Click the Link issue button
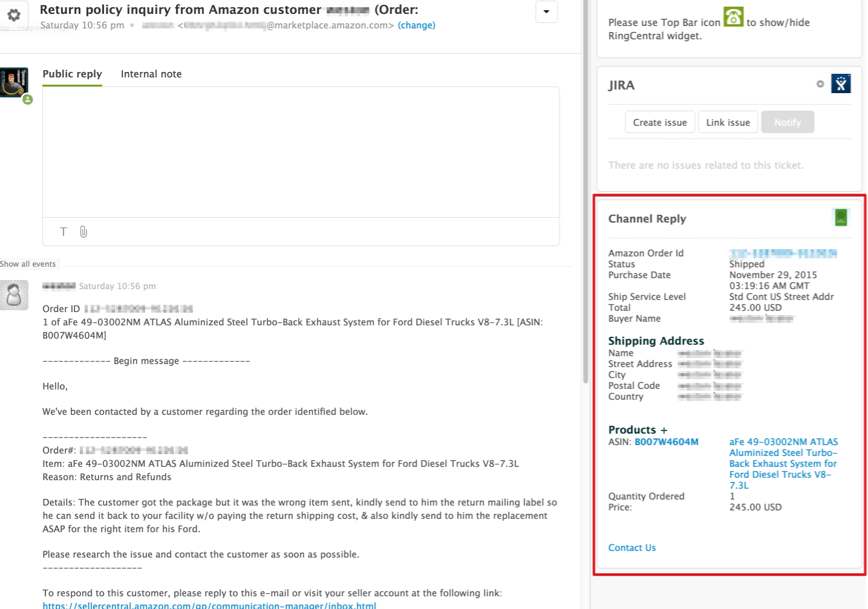The image size is (868, 609). pyautogui.click(x=728, y=122)
